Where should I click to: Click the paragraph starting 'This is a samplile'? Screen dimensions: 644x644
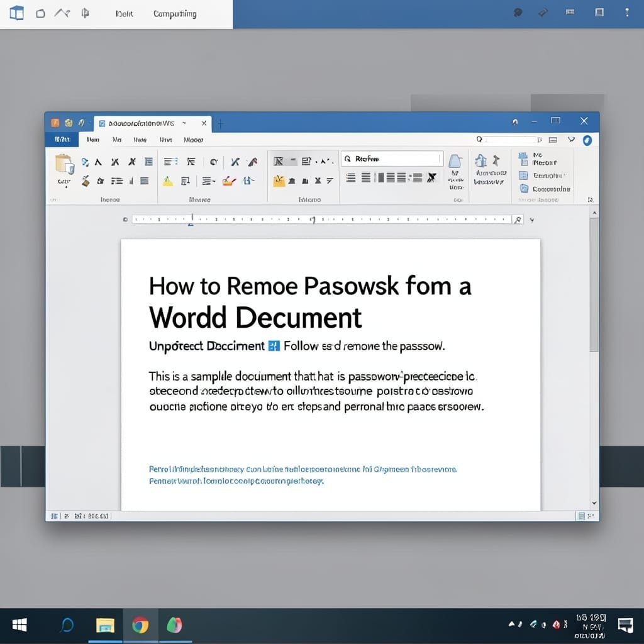coord(316,391)
